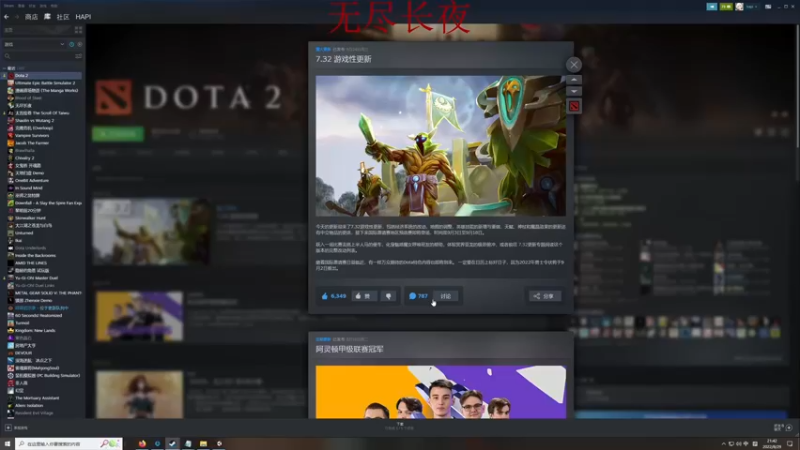Screen dimensions: 800x450
Task: Toggle the ready-to-play filter icon
Action: pos(80,44)
